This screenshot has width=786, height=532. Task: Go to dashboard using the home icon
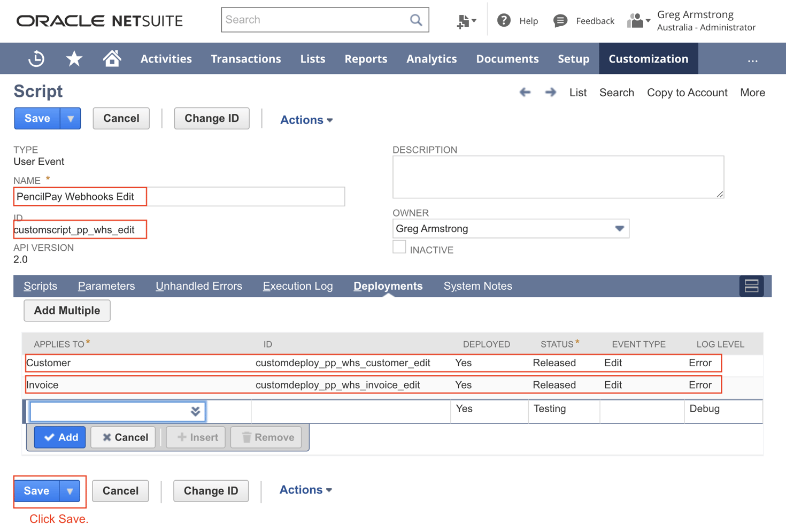(111, 59)
